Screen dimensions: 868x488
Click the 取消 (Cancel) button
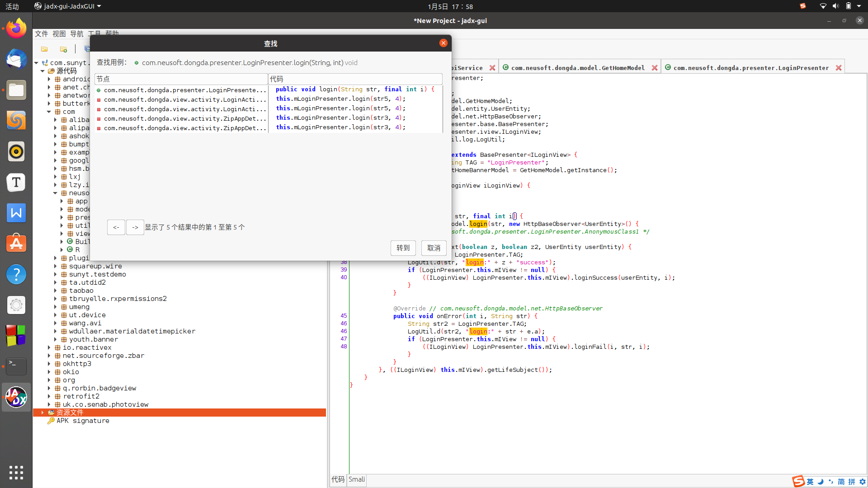[434, 248]
